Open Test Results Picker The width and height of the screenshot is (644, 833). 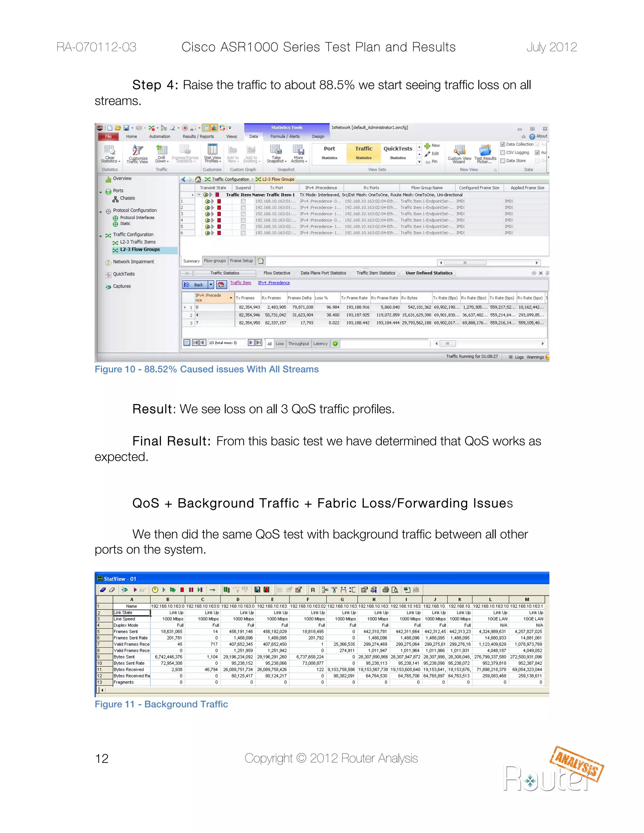point(485,154)
